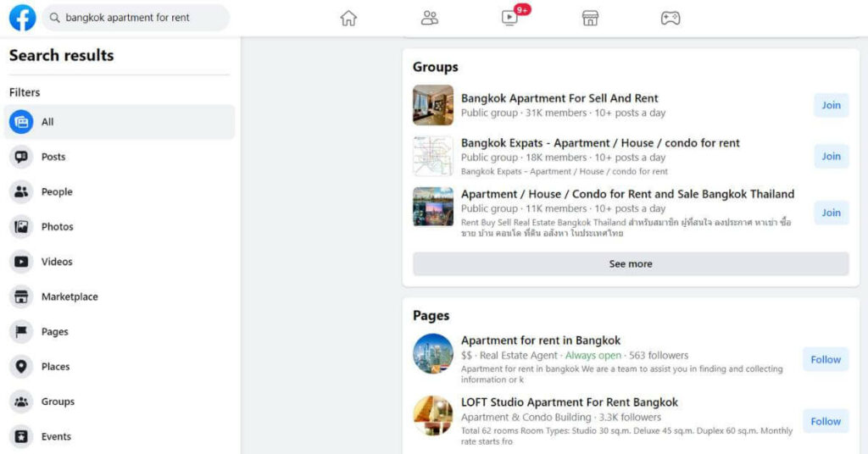
Task: Open Apartment for rent in Bangkok page title
Action: pyautogui.click(x=540, y=340)
